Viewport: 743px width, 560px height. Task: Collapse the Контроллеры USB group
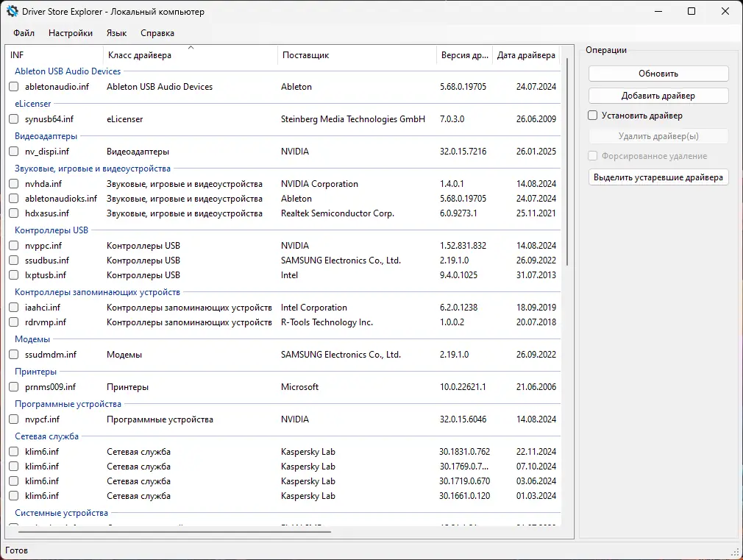(51, 230)
